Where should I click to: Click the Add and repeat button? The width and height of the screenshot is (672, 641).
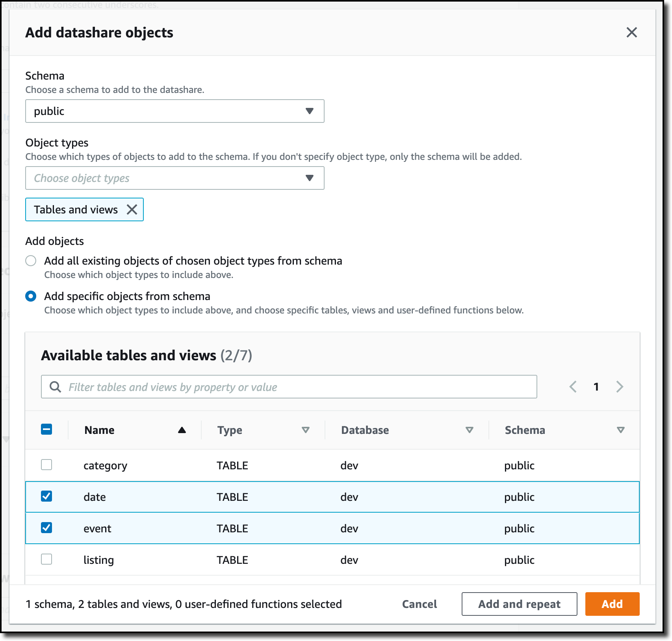[519, 604]
